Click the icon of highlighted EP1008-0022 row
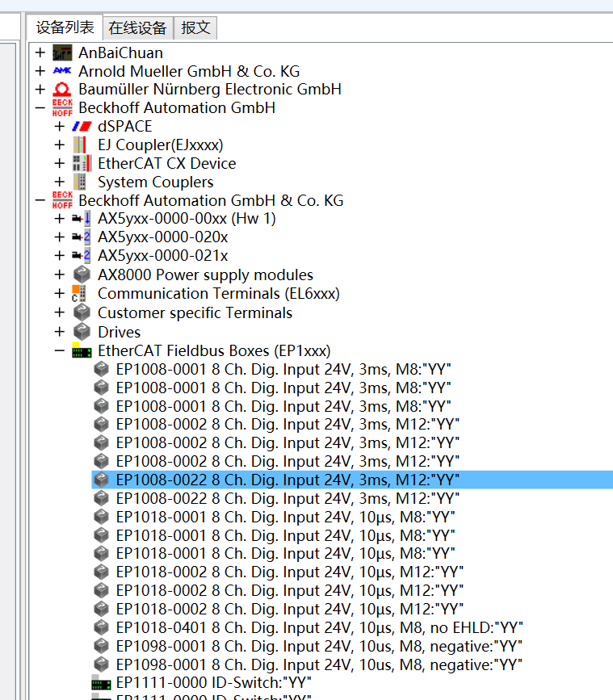The width and height of the screenshot is (613, 700). point(101,480)
